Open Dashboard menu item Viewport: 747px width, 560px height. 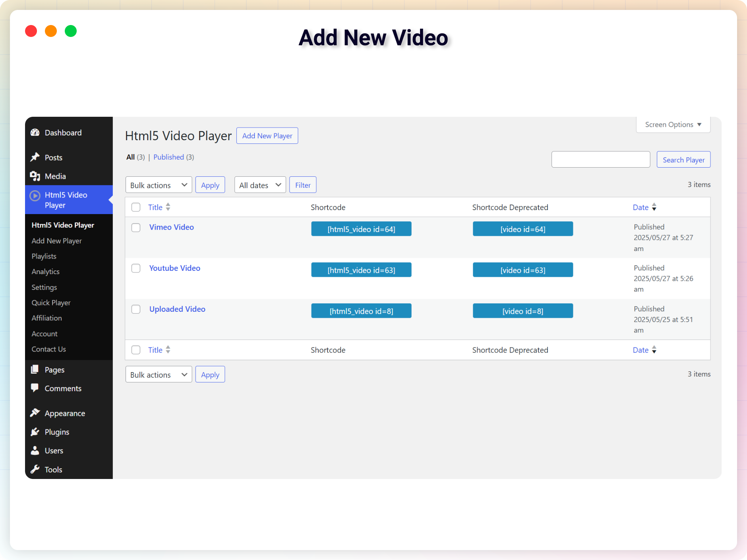point(63,133)
